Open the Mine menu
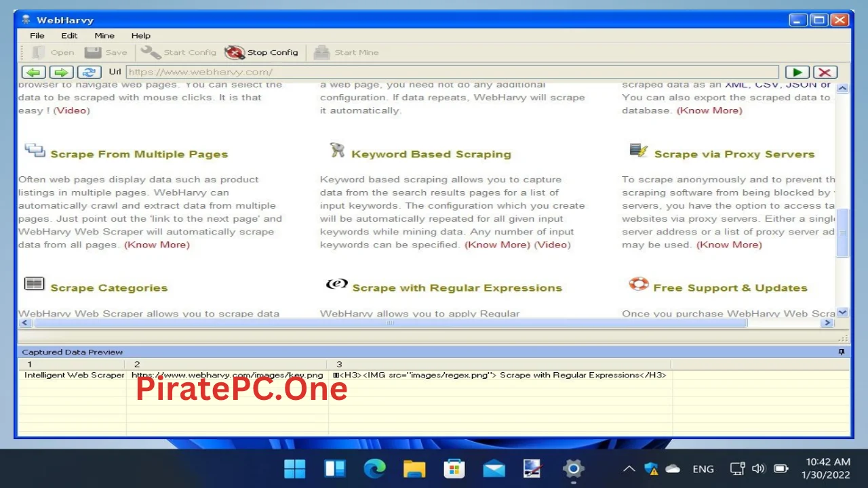This screenshot has width=868, height=488. point(104,35)
